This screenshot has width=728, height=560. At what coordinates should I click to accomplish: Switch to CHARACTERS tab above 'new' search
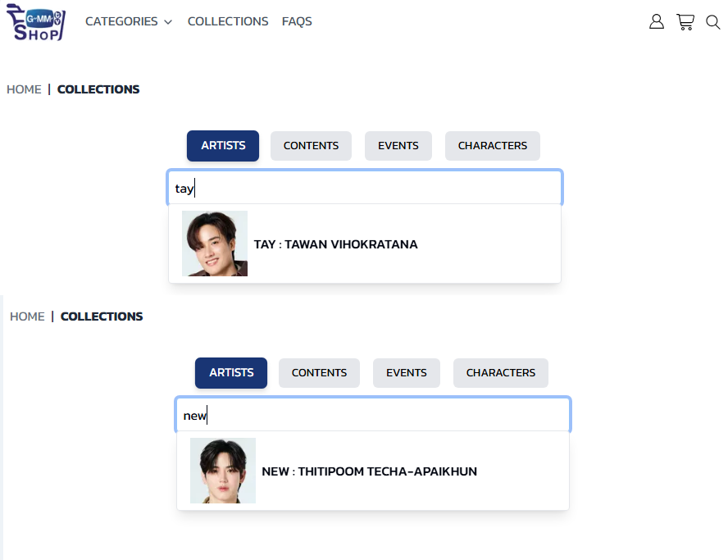click(500, 373)
